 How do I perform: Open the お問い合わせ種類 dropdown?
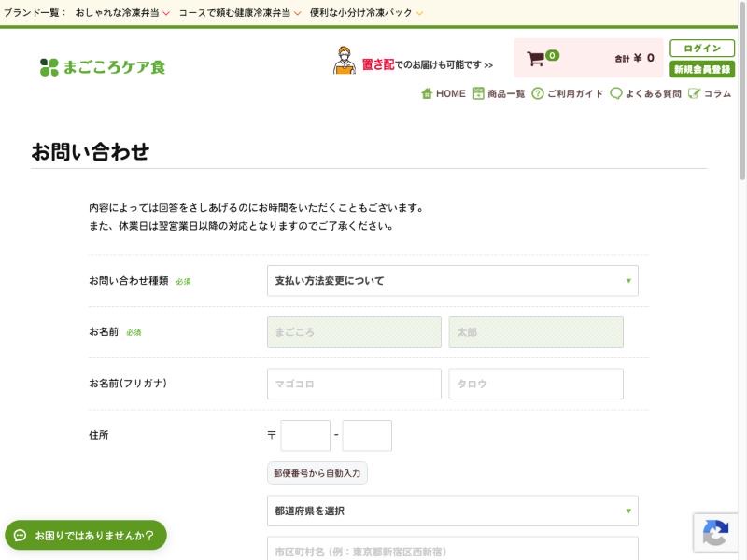click(x=453, y=281)
